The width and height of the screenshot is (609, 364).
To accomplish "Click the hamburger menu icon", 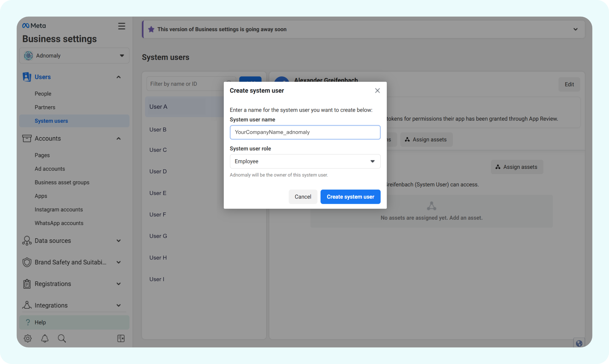I will click(121, 26).
